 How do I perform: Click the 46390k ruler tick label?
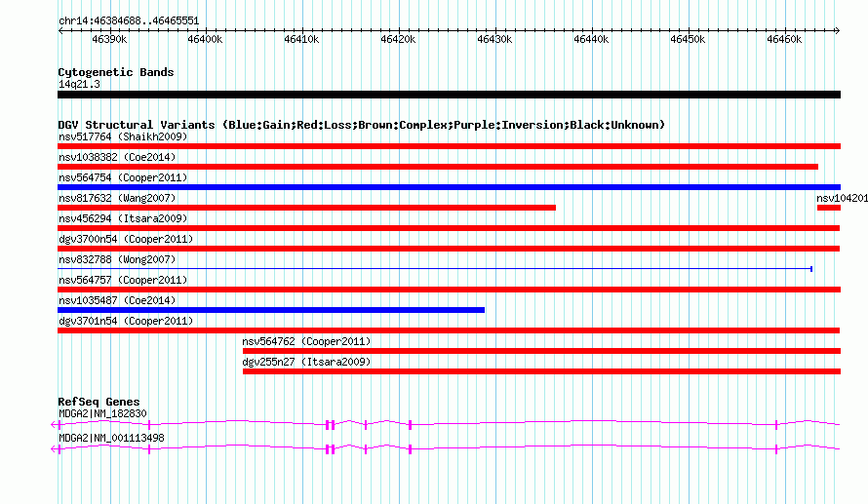click(109, 39)
